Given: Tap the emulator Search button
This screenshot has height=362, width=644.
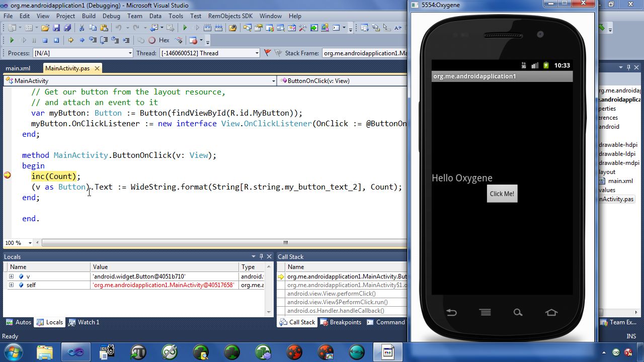Looking at the screenshot, I should [x=518, y=313].
